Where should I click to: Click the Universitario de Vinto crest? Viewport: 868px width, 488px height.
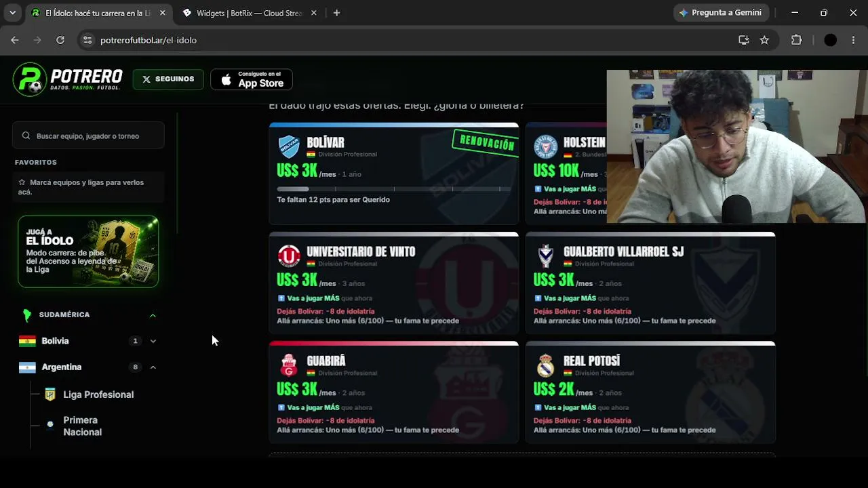tap(289, 256)
